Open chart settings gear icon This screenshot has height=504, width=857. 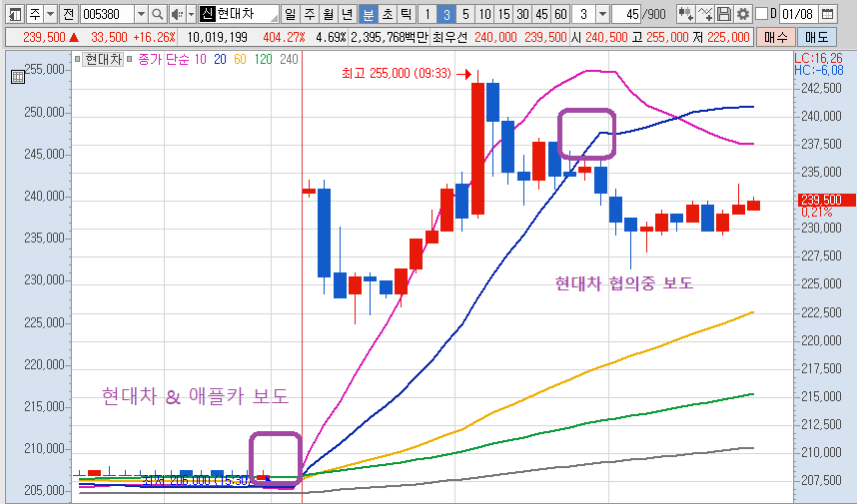tap(742, 14)
